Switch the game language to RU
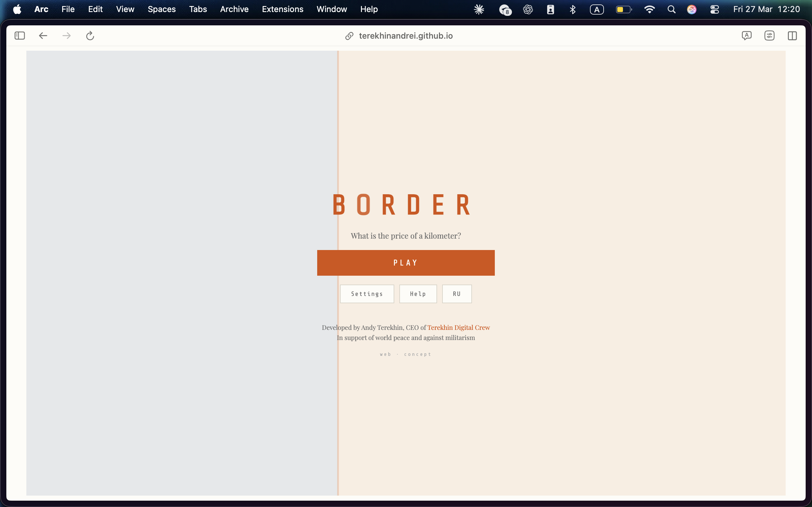Image resolution: width=812 pixels, height=507 pixels. click(x=457, y=293)
